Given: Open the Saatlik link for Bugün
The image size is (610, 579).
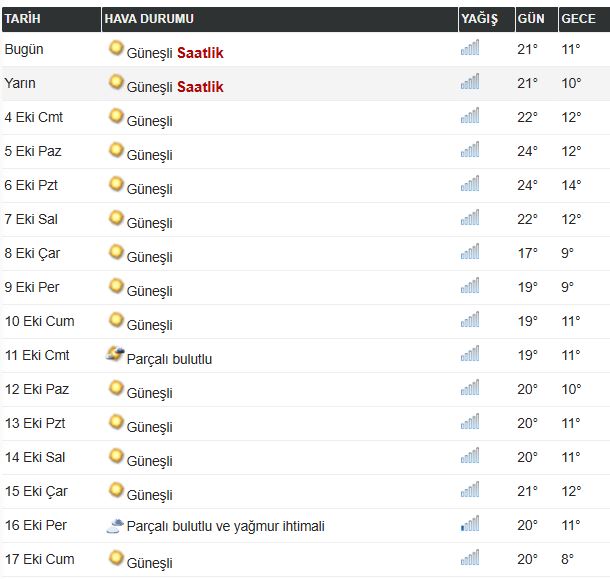Looking at the screenshot, I should tap(200, 53).
